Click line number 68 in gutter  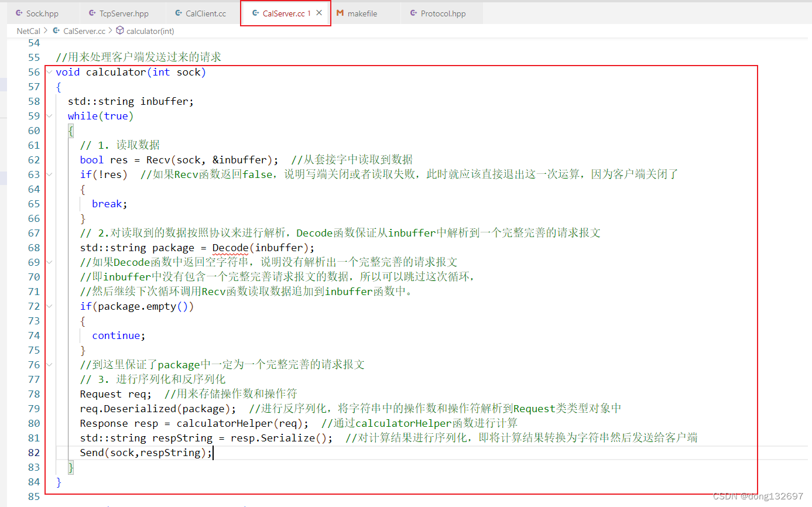coord(34,248)
